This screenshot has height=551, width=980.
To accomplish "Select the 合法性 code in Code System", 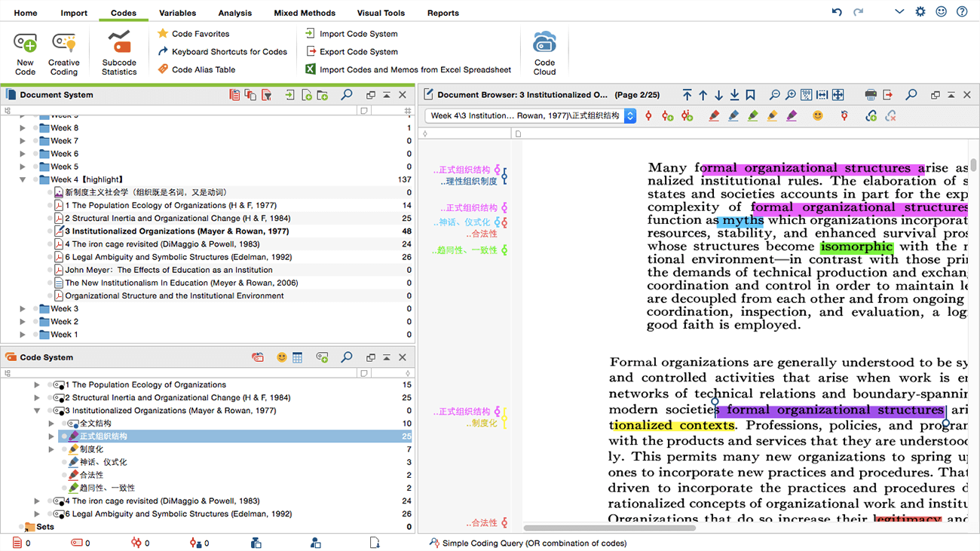I will (91, 475).
